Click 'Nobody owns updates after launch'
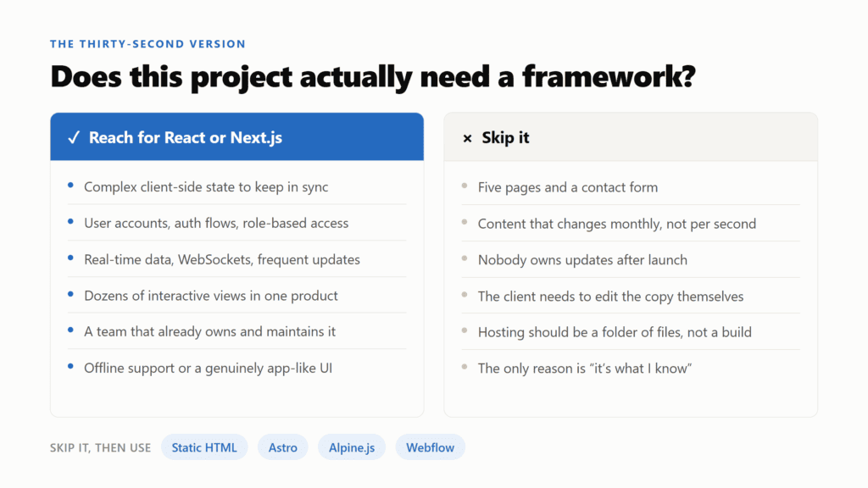Image resolution: width=868 pixels, height=488 pixels. pos(582,260)
